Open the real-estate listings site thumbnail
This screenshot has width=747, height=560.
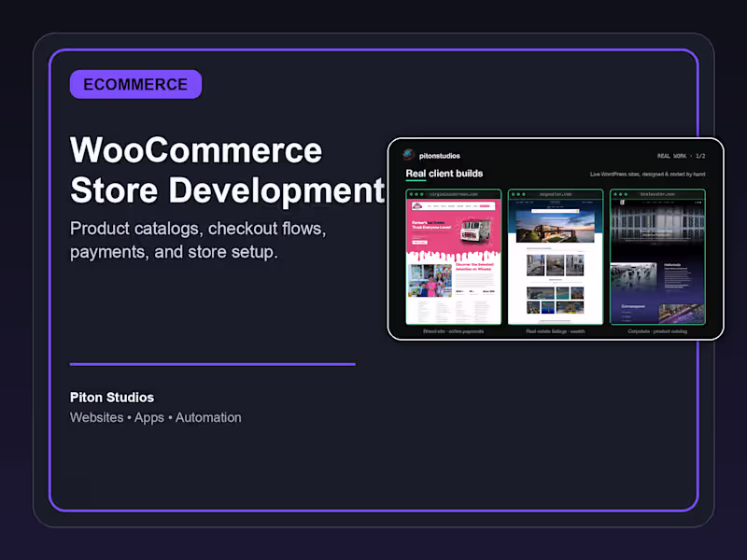[556, 258]
